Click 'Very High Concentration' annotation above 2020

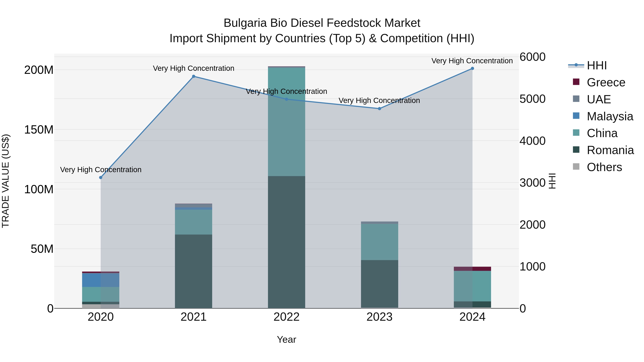point(101,170)
